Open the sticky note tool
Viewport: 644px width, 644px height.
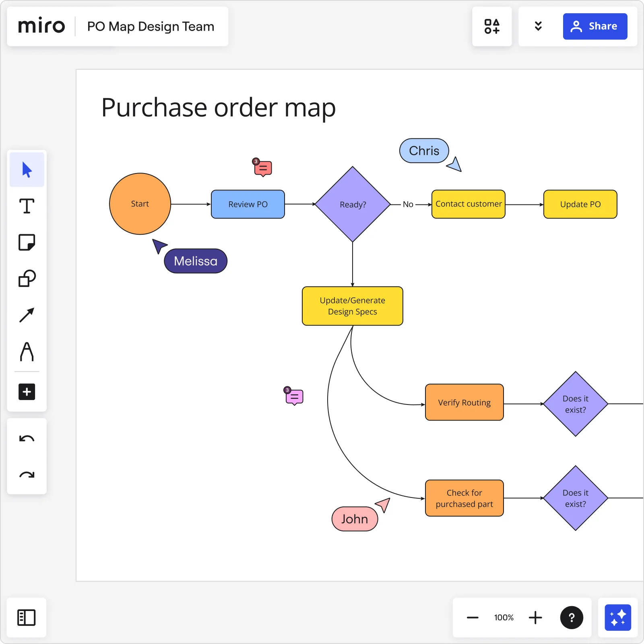click(x=27, y=242)
